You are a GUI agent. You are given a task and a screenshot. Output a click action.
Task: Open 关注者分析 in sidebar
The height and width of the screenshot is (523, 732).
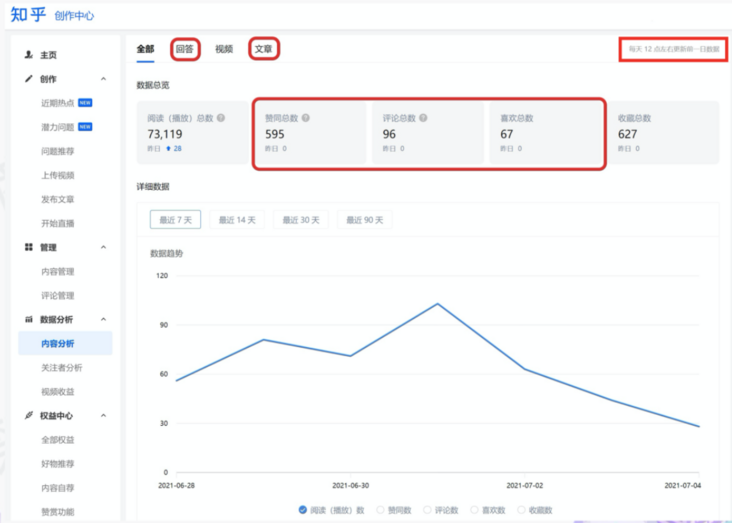[61, 368]
